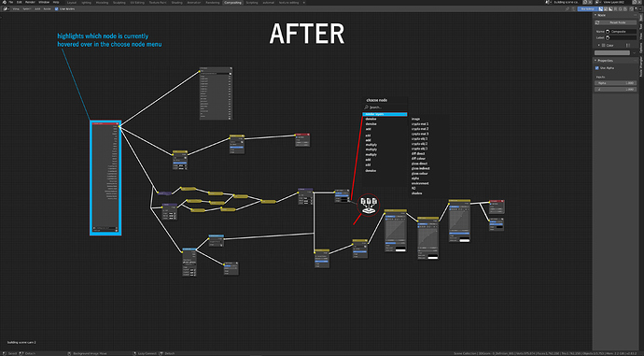The height and width of the screenshot is (356, 644).
Task: Click the Blender logo icon in menu bar
Action: tap(4, 2)
